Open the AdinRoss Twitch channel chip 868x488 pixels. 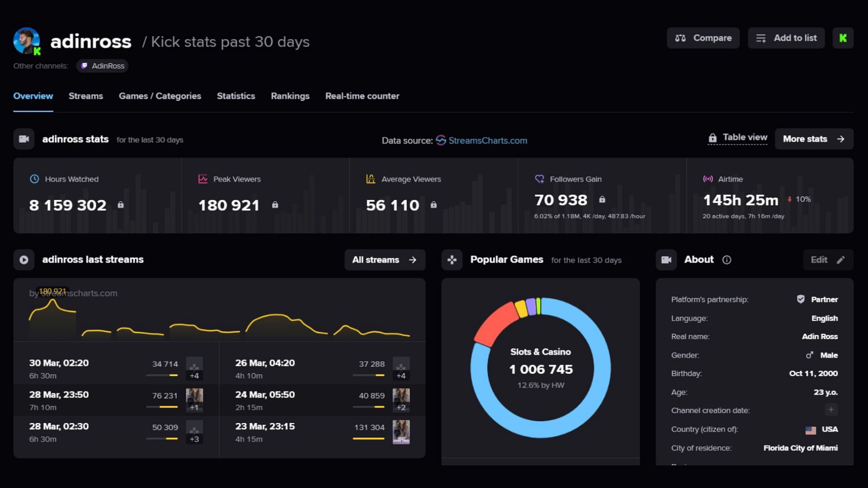point(103,66)
